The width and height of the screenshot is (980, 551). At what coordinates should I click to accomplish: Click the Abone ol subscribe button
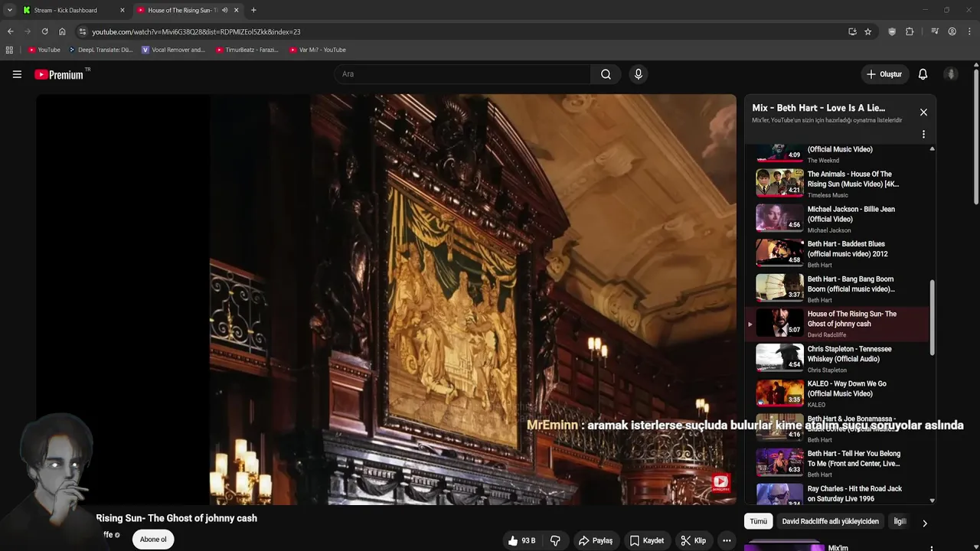point(153,540)
